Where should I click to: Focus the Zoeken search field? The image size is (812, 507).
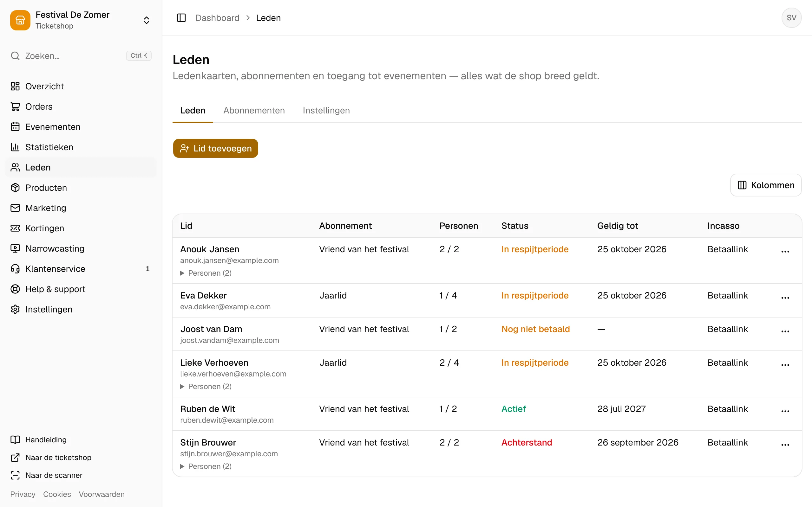click(81, 56)
